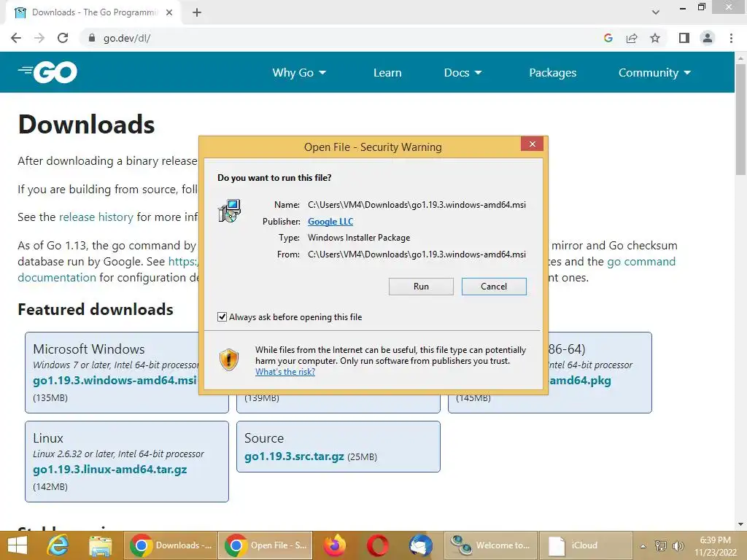Click the security shield warning icon
Screen dimensions: 747x560
228,359
